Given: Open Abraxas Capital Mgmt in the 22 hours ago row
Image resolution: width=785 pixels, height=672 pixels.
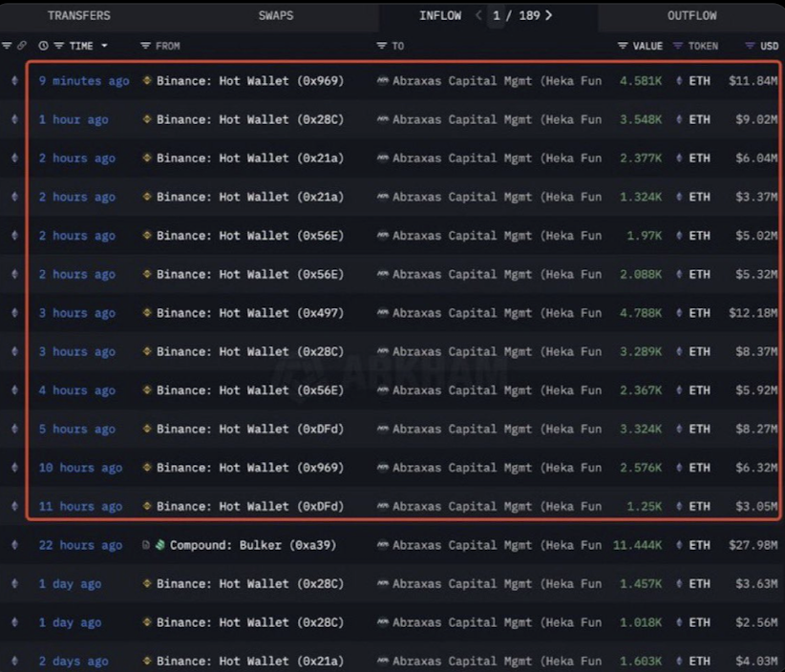Looking at the screenshot, I should (498, 545).
